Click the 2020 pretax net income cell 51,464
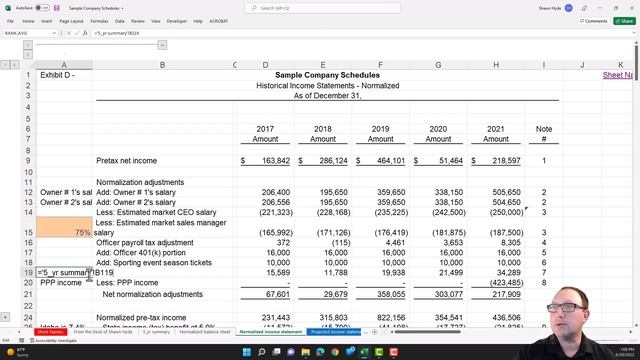This screenshot has height=360, width=640. (438, 161)
